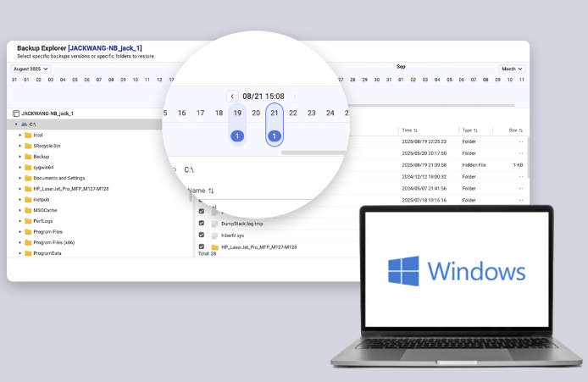Click the backup badge under day 19
Screen dimensions: 588x382
click(x=237, y=136)
